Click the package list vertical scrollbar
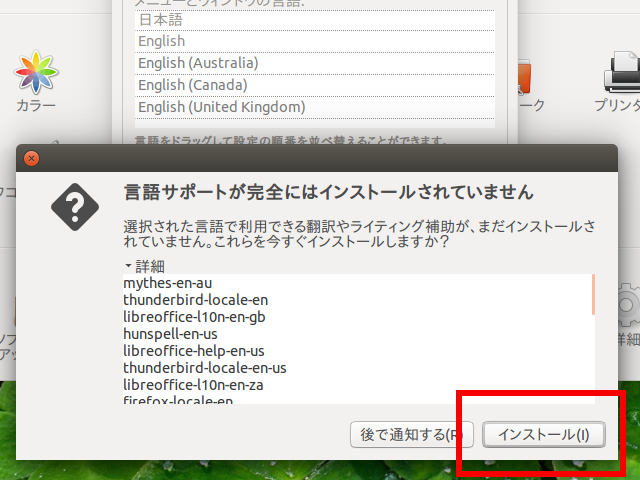Image resolution: width=640 pixels, height=480 pixels. [593, 340]
